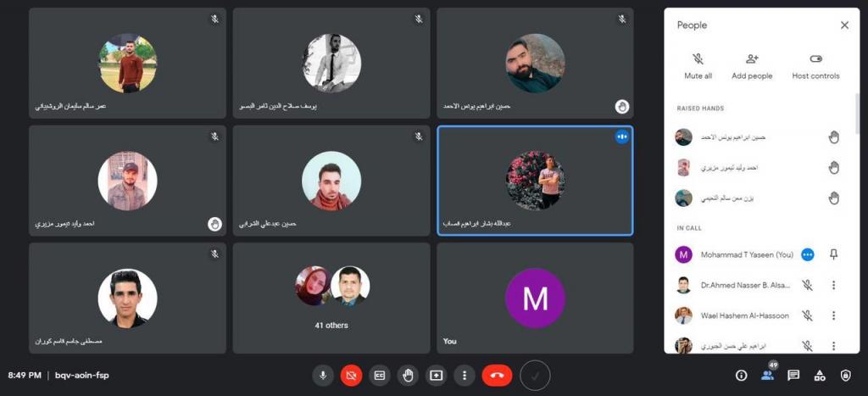Viewport: 868px width, 396px height.
Task: Toggle captions with the CC button
Action: click(379, 376)
